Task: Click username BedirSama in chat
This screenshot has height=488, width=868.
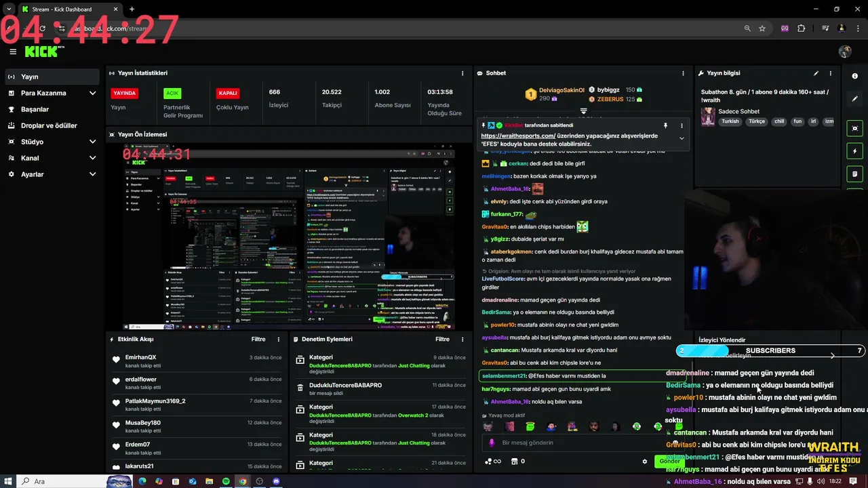Action: coord(496,312)
